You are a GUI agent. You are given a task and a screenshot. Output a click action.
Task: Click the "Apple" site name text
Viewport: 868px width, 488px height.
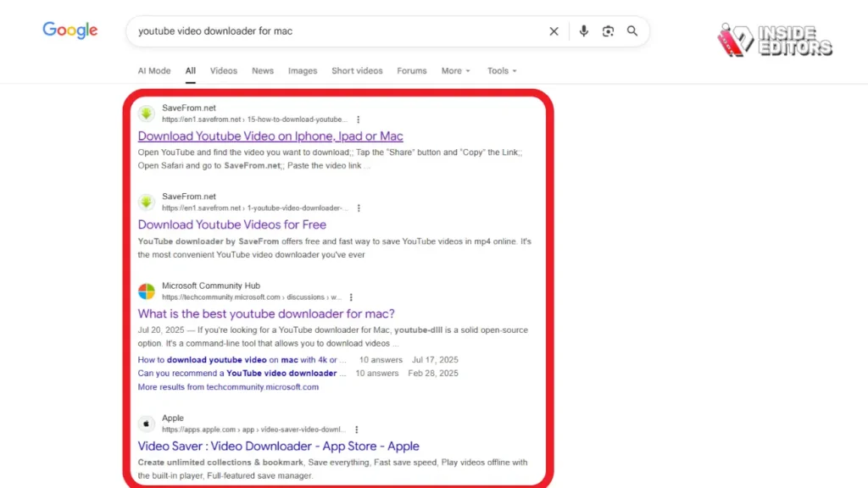click(x=173, y=418)
